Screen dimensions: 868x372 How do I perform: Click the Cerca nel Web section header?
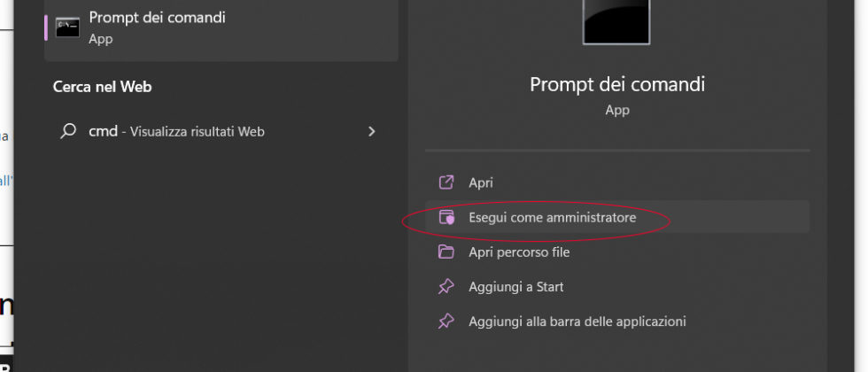(102, 87)
